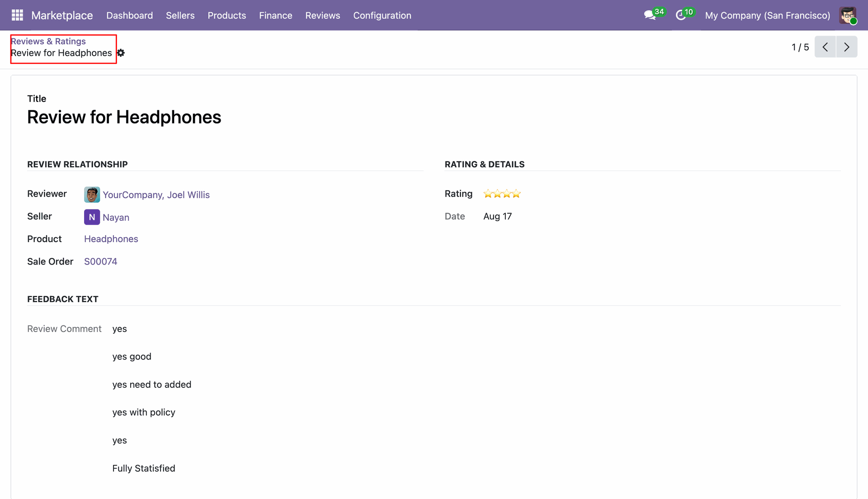This screenshot has width=868, height=499.
Task: Click the Marketplace app title
Action: click(x=62, y=15)
